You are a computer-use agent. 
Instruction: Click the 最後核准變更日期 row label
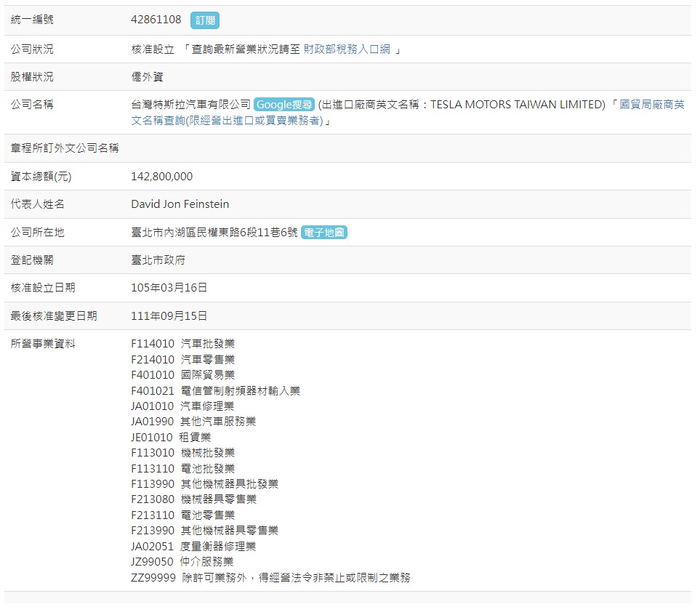[54, 315]
